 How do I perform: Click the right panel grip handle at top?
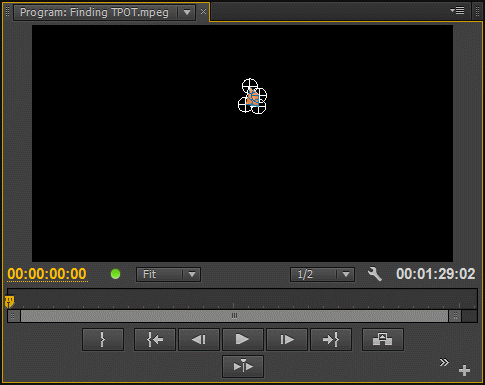coord(477,11)
